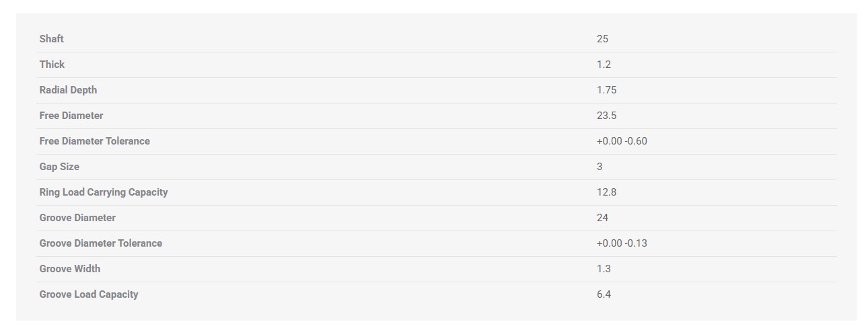Select the Groove Load Capacity value 6.4
Image resolution: width=868 pixels, height=326 pixels.
click(x=604, y=294)
